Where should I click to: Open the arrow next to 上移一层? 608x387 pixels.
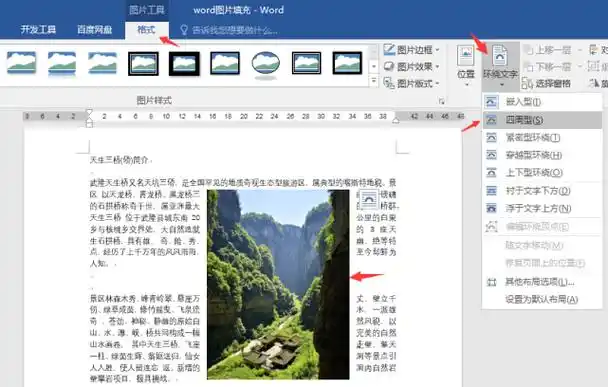coord(580,50)
